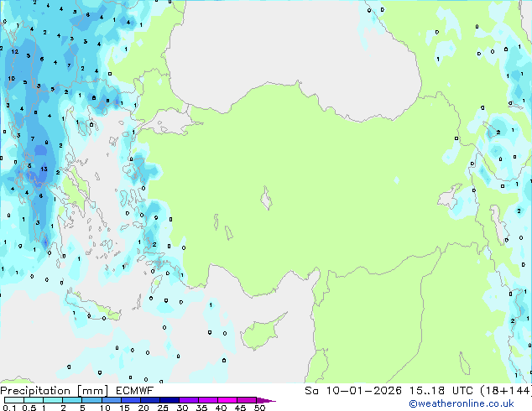Pick the 5–10 mm legend color swatch
This screenshot has height=411, width=532.
[x=91, y=400]
